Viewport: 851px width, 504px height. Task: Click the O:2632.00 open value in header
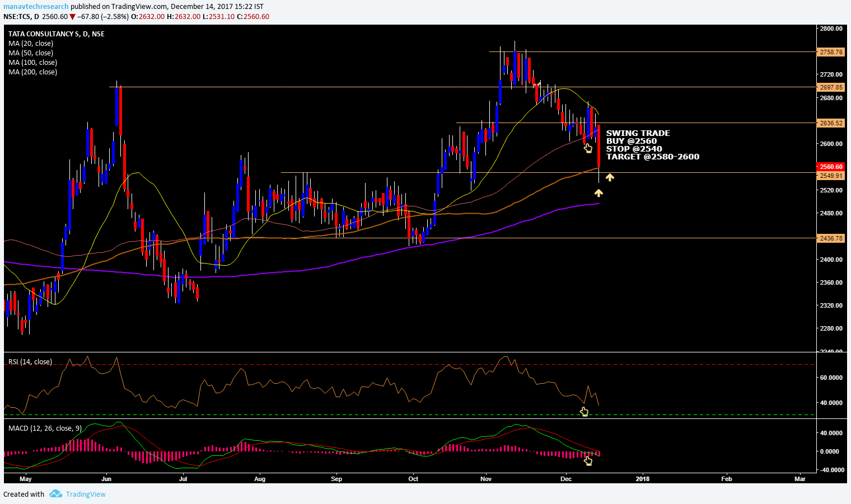click(x=148, y=17)
